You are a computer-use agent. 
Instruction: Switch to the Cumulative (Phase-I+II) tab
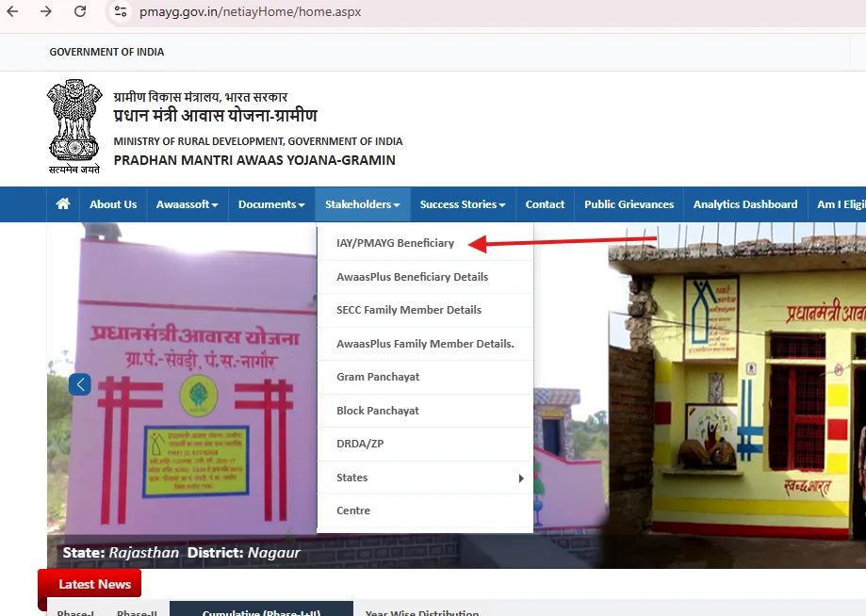pos(261,610)
